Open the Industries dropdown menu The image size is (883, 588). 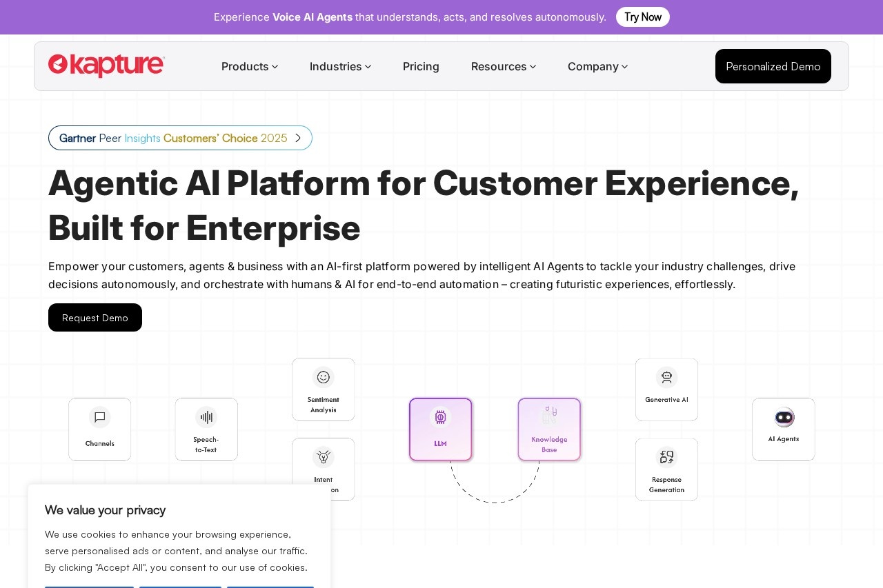click(x=340, y=66)
